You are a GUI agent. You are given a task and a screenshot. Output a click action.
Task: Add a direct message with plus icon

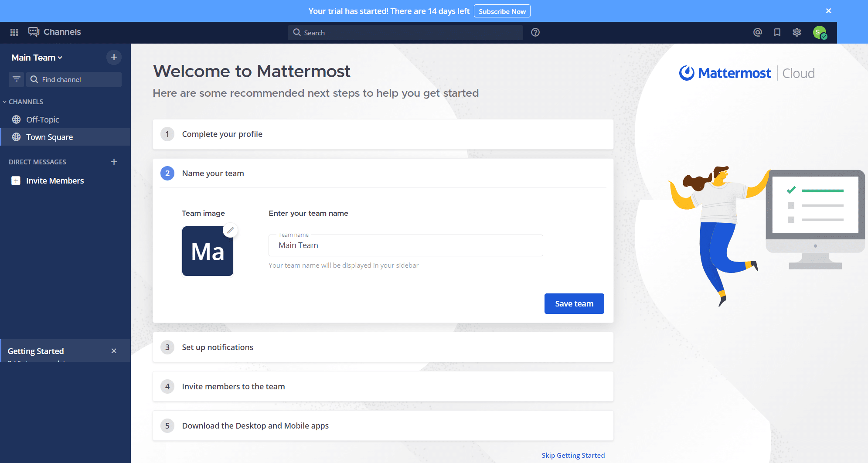click(x=114, y=162)
